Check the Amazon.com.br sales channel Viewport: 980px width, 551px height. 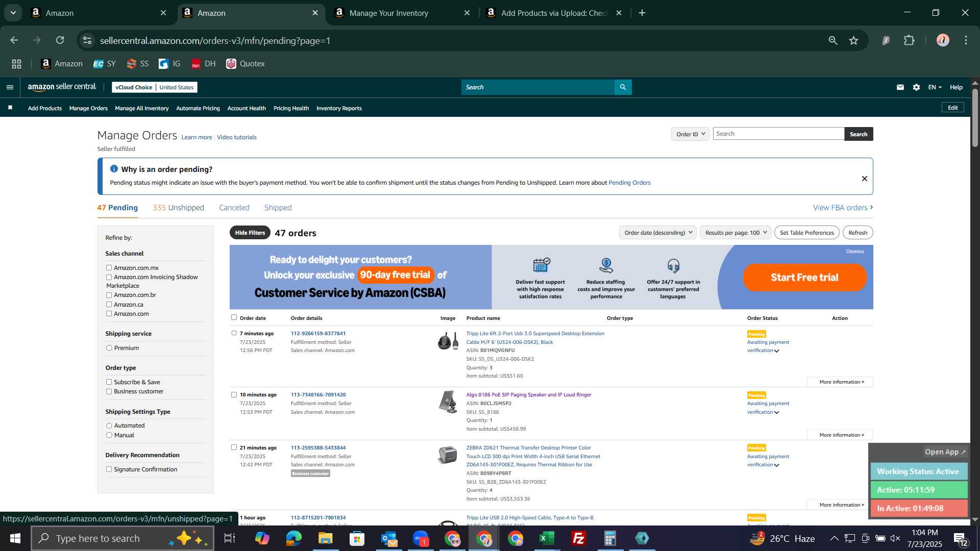[x=109, y=295]
